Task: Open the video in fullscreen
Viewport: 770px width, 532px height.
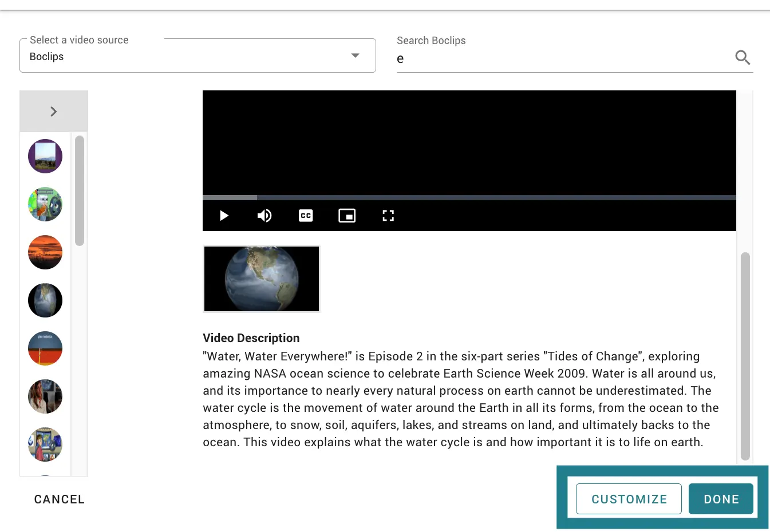Action: point(388,216)
